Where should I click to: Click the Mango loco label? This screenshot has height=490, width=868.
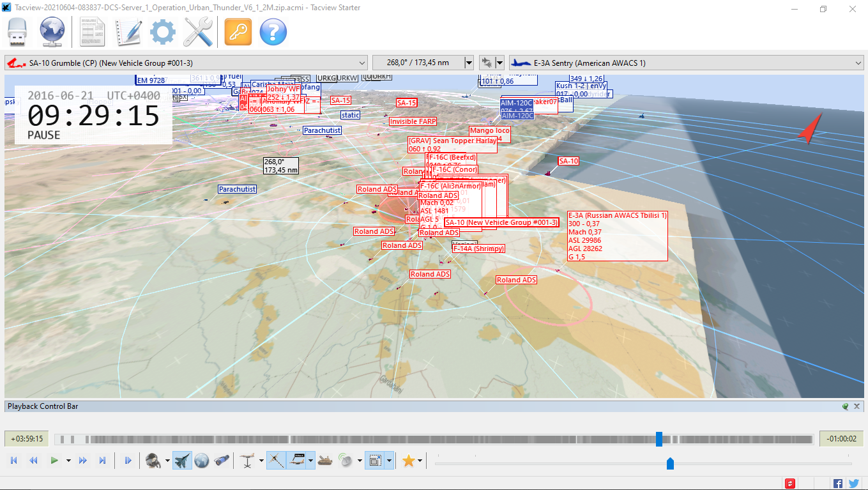pos(490,131)
